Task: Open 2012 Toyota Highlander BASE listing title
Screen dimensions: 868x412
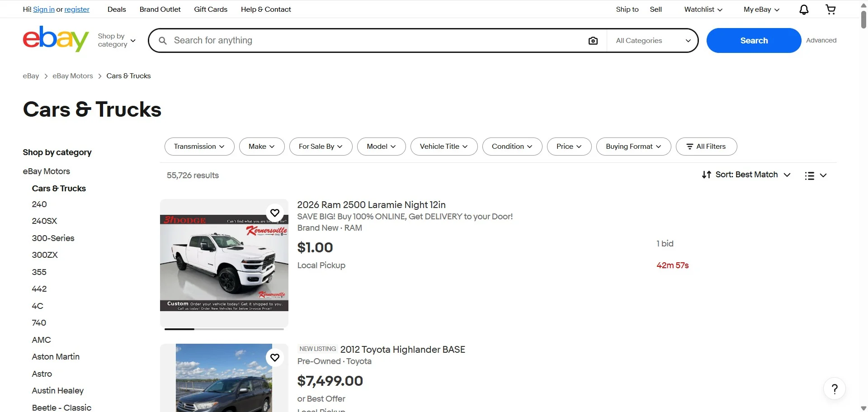Action: click(x=403, y=350)
